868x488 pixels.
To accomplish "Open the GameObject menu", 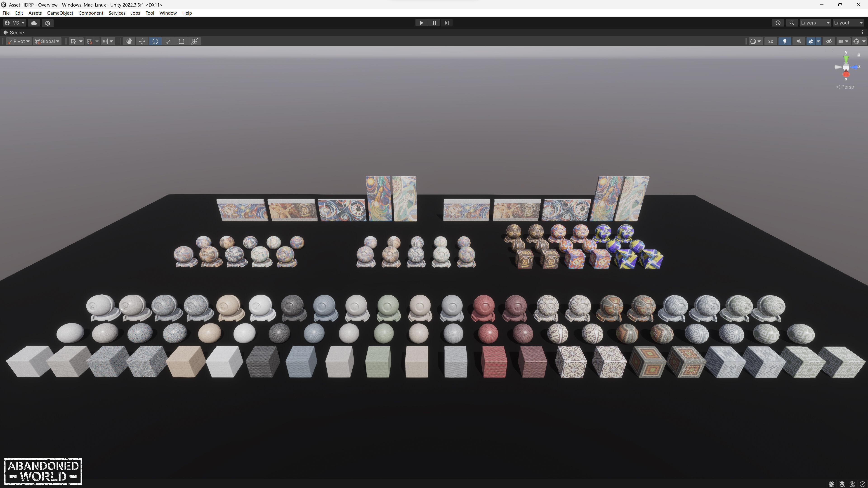I will pyautogui.click(x=60, y=13).
